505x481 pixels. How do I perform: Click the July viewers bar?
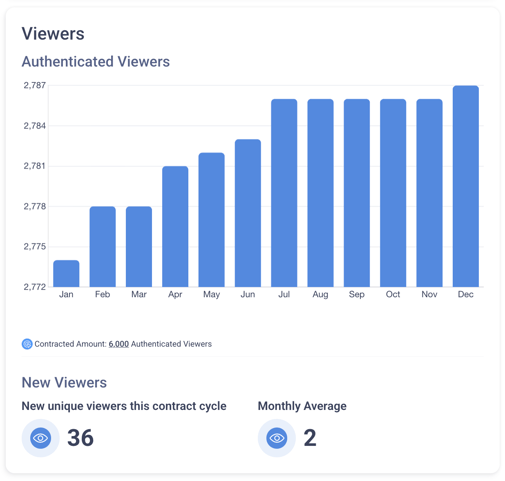tap(284, 193)
